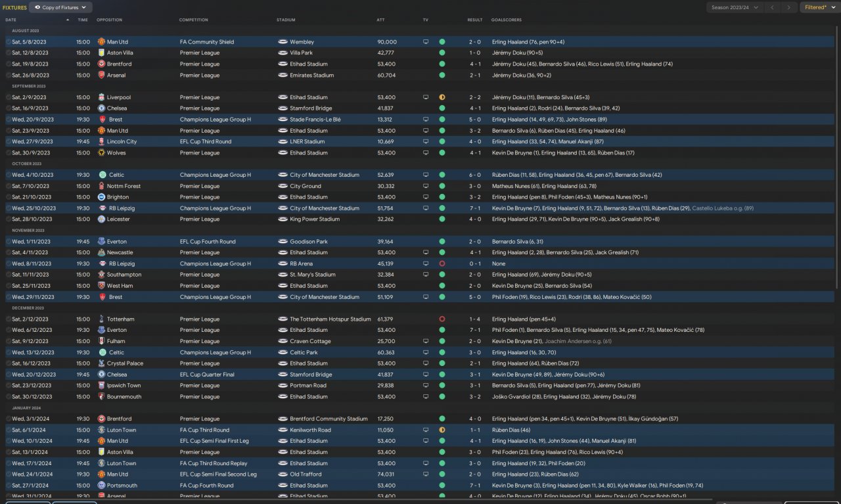Sort by the GOALSCORERS column header
The image size is (841, 504).
(507, 20)
